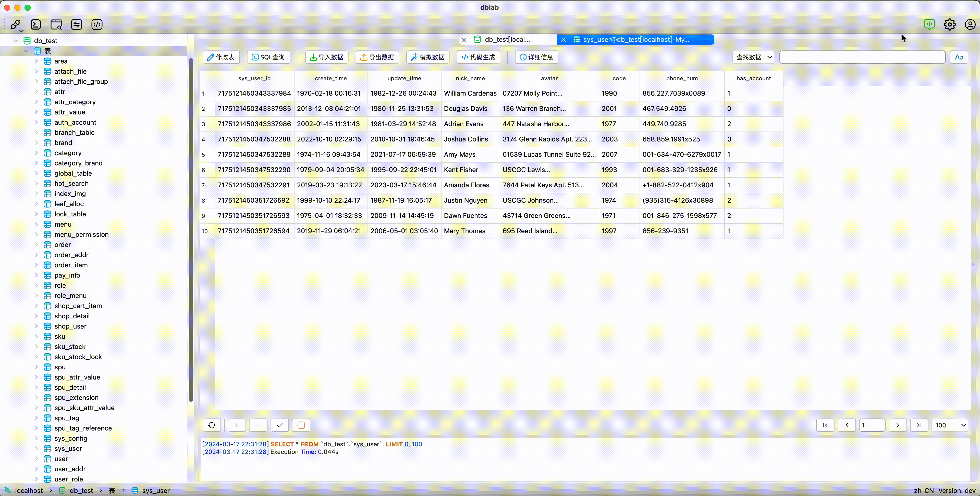
Task: Open the SQL terminal icon in toolbar
Action: [36, 25]
